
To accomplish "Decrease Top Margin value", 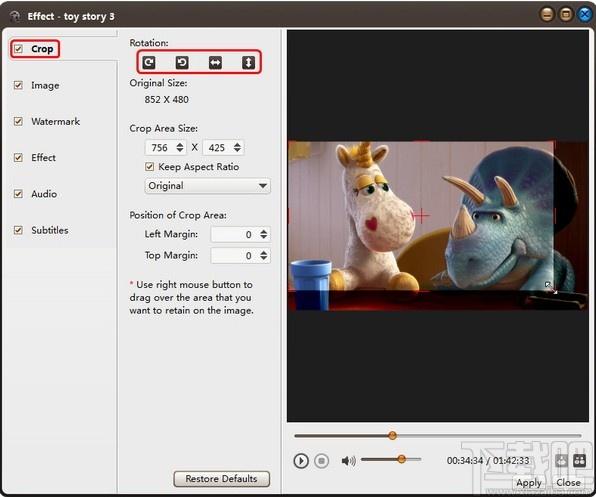I will [x=264, y=258].
